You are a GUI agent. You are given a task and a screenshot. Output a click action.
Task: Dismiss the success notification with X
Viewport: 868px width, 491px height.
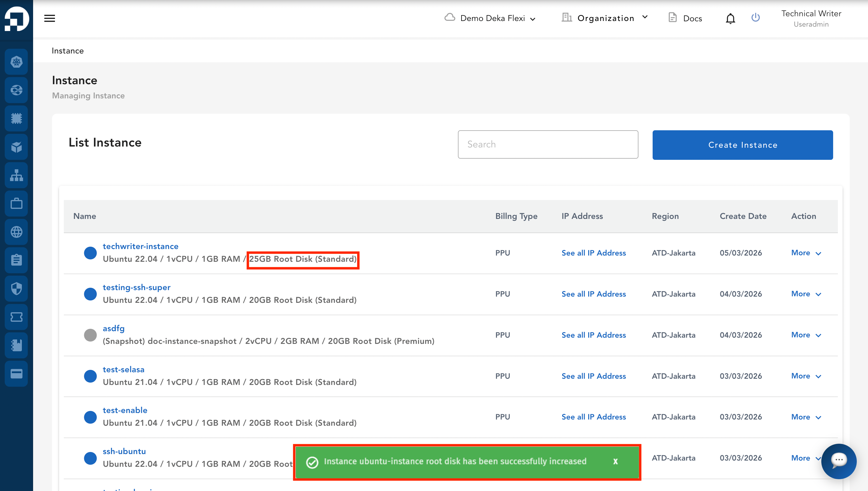point(615,461)
